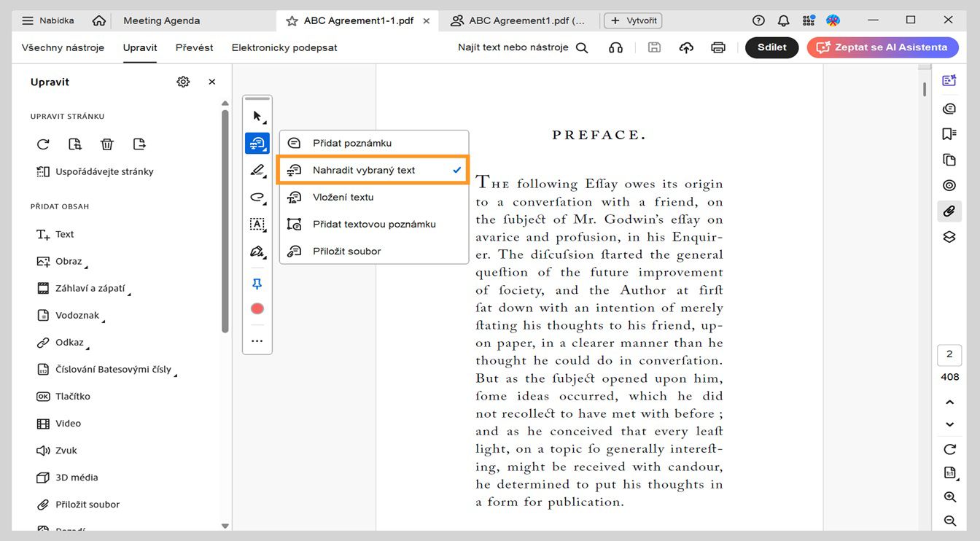Select the text box tool
The width and height of the screenshot is (980, 541).
click(257, 225)
